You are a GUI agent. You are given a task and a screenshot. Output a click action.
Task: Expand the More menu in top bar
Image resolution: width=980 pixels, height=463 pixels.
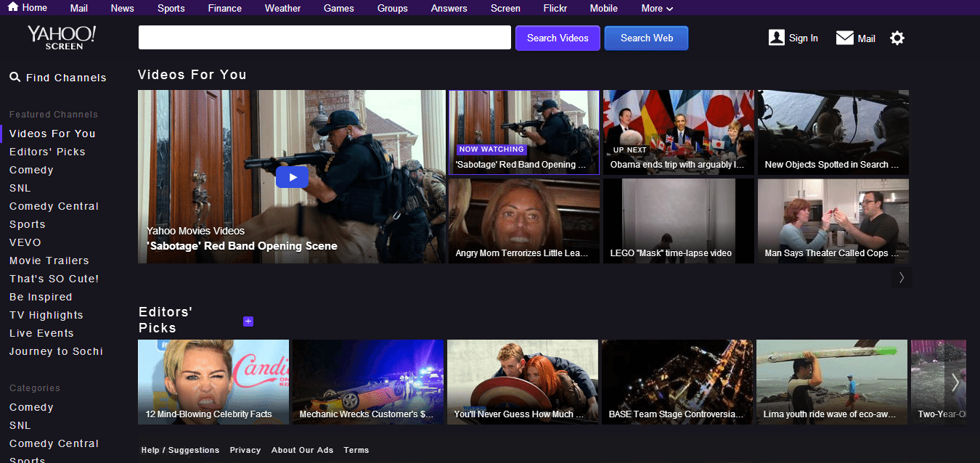point(657,9)
